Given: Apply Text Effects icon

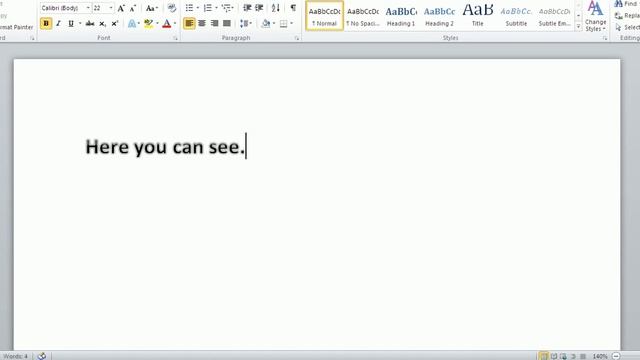Looking at the screenshot, I should pos(131,24).
